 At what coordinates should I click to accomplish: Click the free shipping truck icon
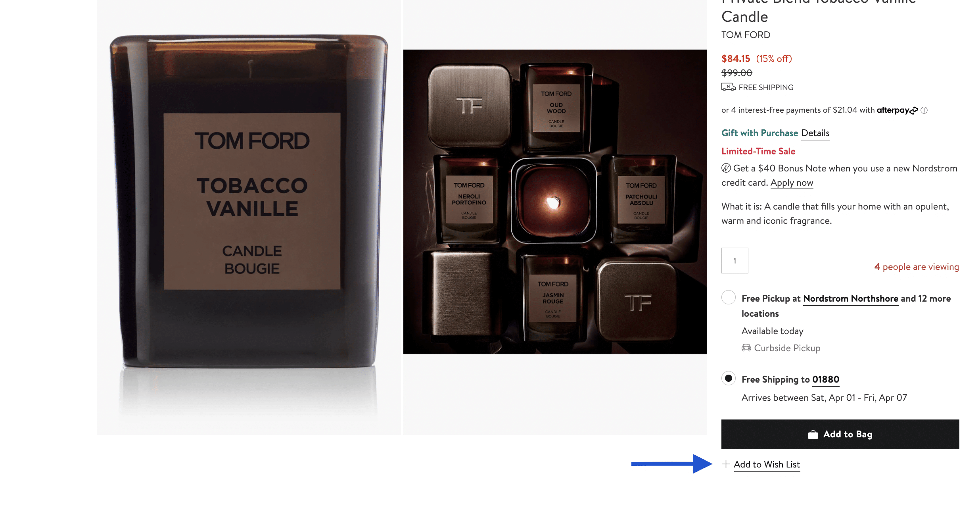pyautogui.click(x=728, y=87)
